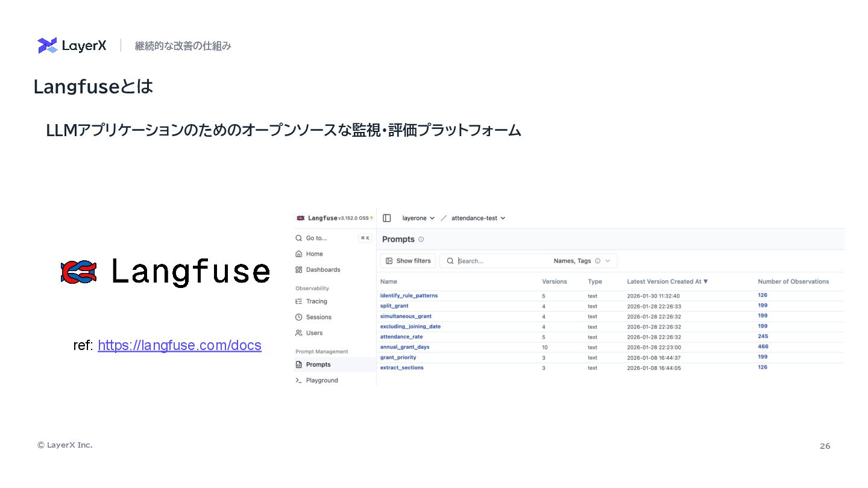
Task: Click the Tracing icon in sidebar
Action: click(299, 301)
